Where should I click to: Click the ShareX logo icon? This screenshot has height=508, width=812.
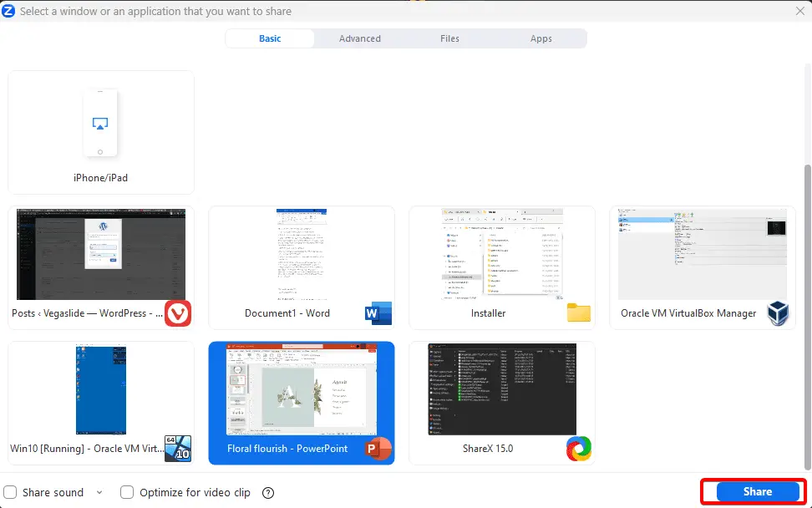coord(578,449)
